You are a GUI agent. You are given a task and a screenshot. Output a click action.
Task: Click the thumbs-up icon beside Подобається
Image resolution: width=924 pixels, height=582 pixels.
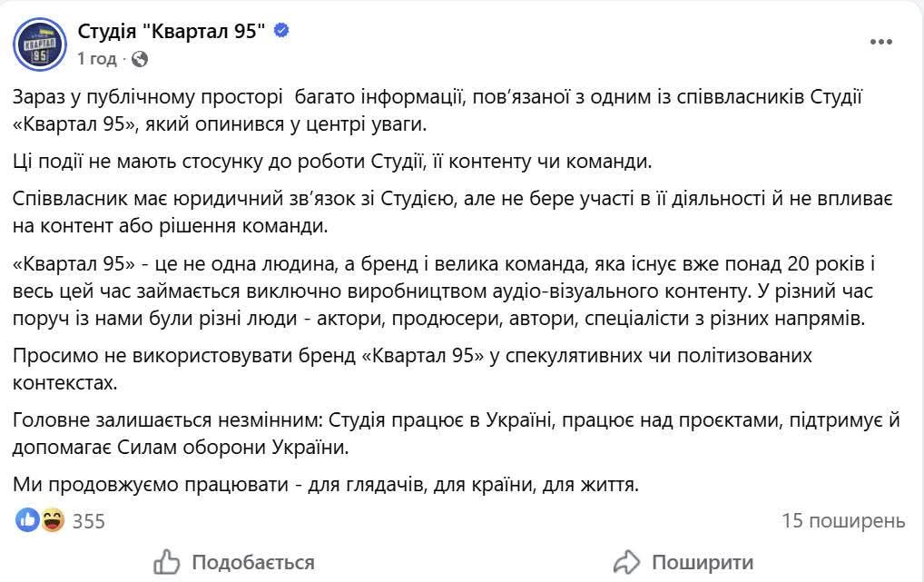(x=167, y=562)
